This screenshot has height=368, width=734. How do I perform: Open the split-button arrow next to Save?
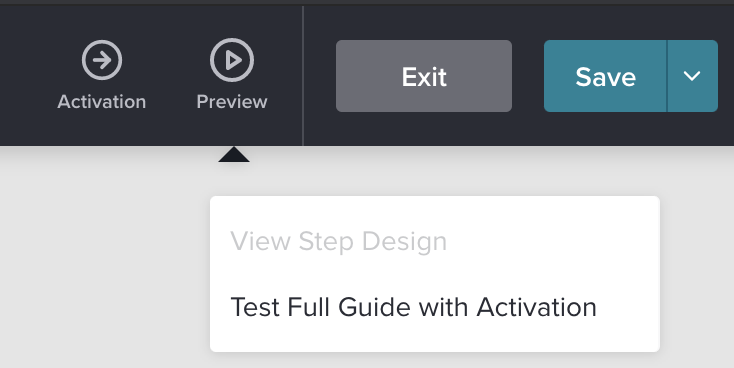click(x=692, y=76)
